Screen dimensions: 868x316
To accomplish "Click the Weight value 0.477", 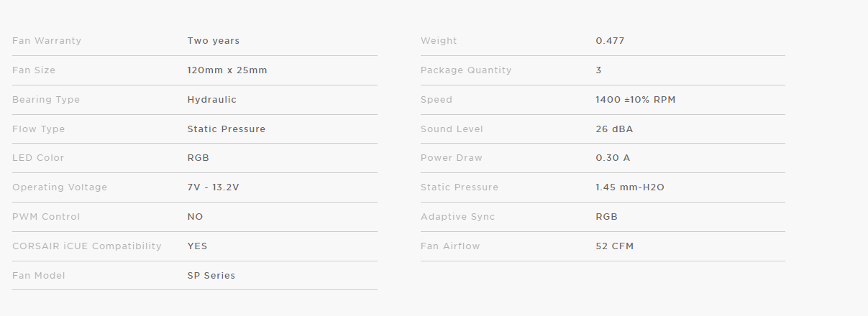I will point(611,41).
